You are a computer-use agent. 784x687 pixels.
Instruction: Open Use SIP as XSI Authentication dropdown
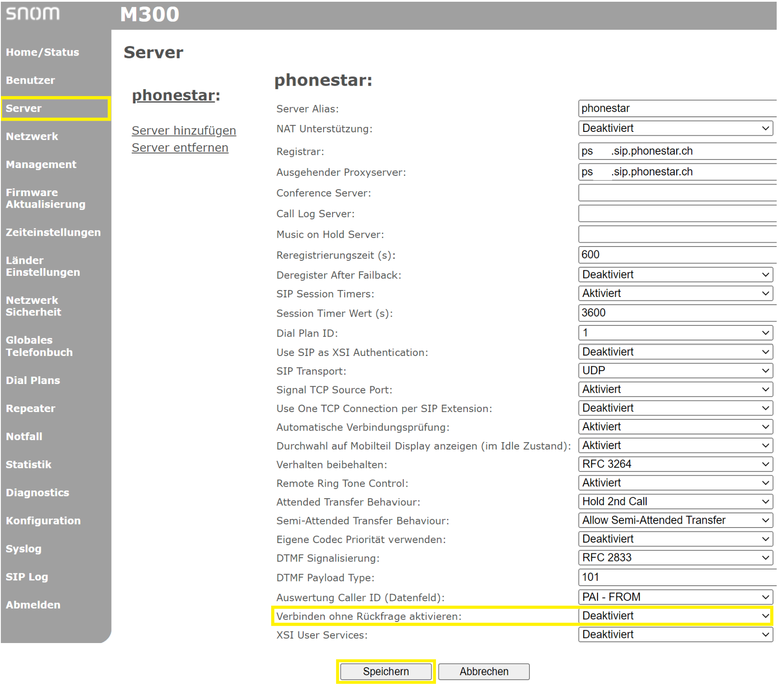click(675, 352)
